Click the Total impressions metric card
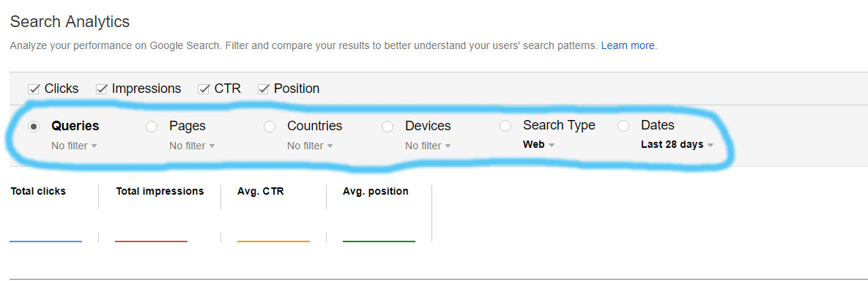868x281 pixels. click(x=160, y=214)
